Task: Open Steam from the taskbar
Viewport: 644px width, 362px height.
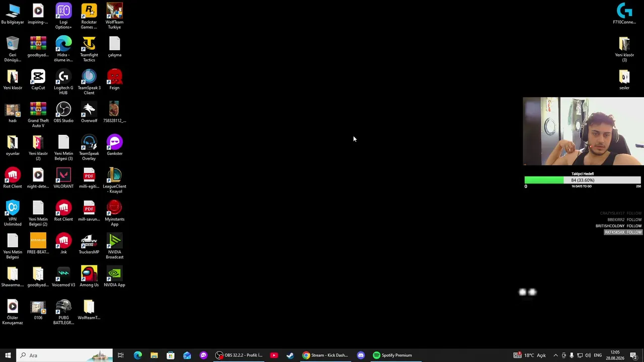Action: click(290, 355)
